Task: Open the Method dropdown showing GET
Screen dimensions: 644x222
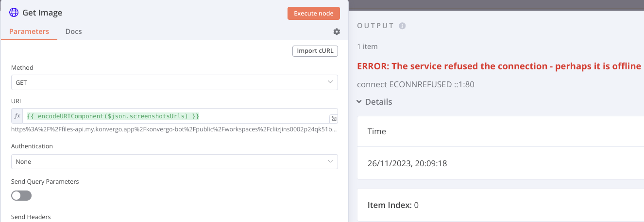Action: pos(174,82)
